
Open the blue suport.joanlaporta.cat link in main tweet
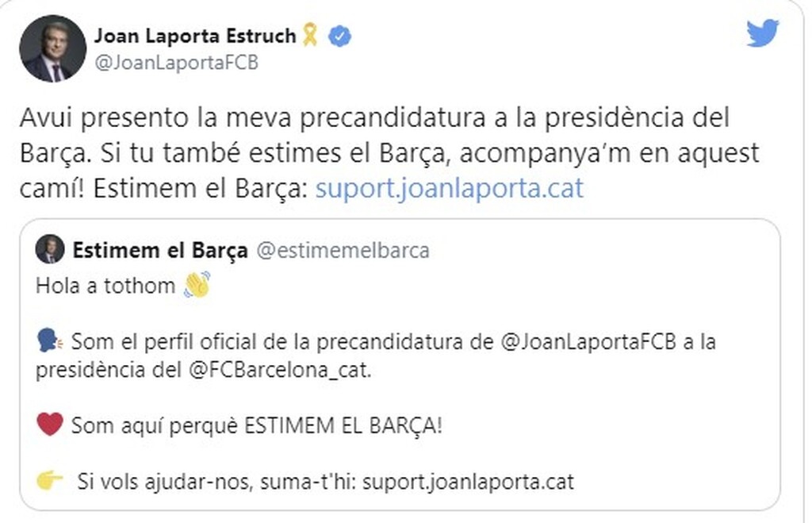pyautogui.click(x=449, y=190)
